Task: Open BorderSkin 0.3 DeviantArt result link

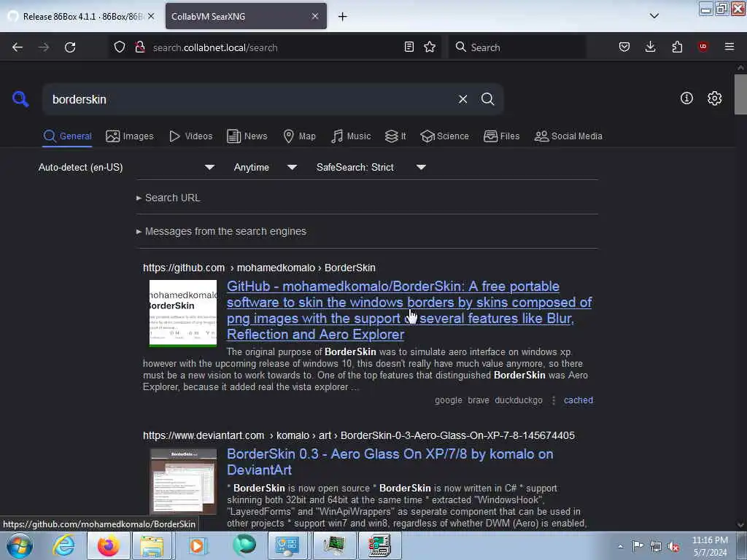Action: tap(390, 462)
